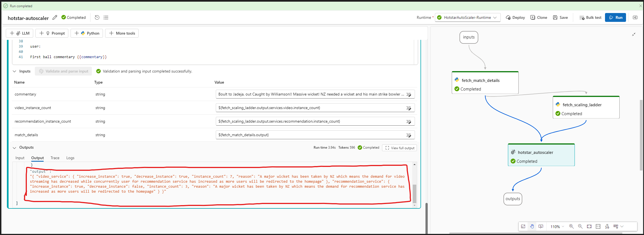
Task: Open recommendation_instance_count value editor icon
Action: pos(409,122)
